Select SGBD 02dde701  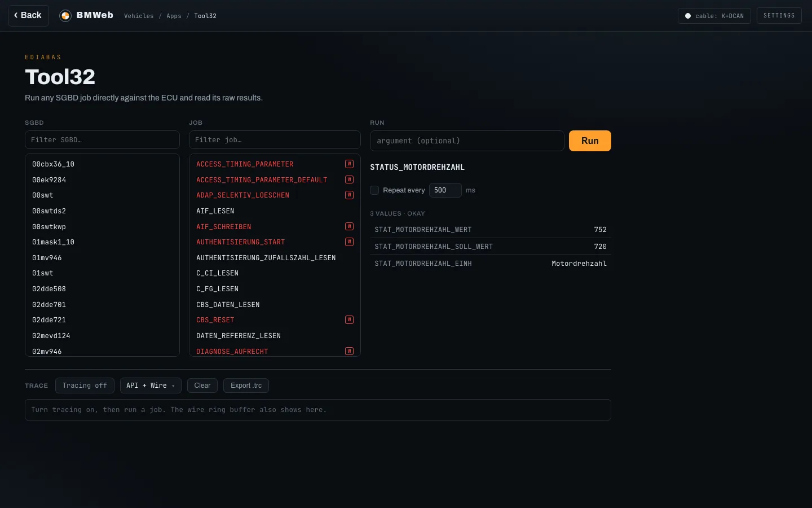click(x=102, y=304)
